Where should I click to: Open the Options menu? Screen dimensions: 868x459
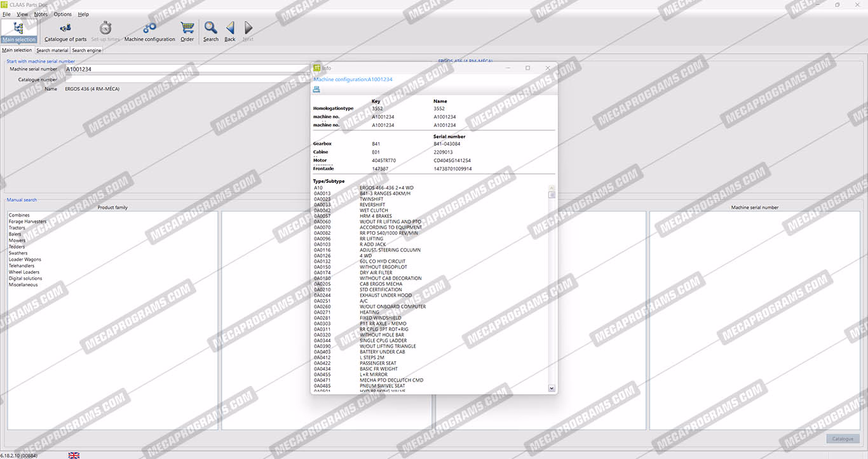[62, 14]
